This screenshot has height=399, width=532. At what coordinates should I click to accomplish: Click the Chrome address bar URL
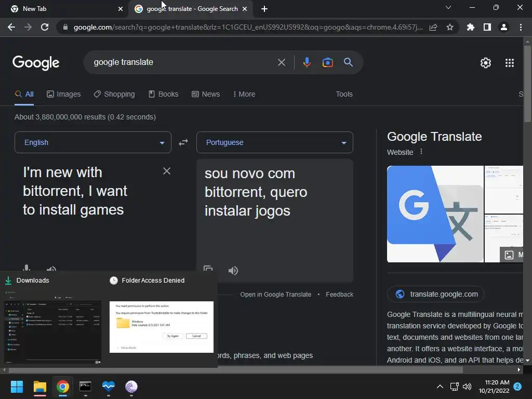click(x=248, y=27)
